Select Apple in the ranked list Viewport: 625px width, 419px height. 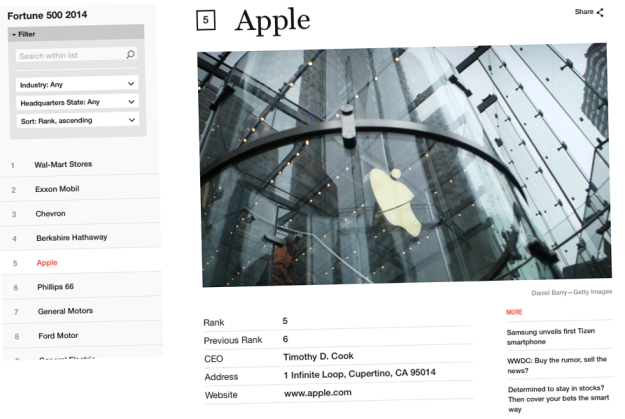click(x=47, y=262)
